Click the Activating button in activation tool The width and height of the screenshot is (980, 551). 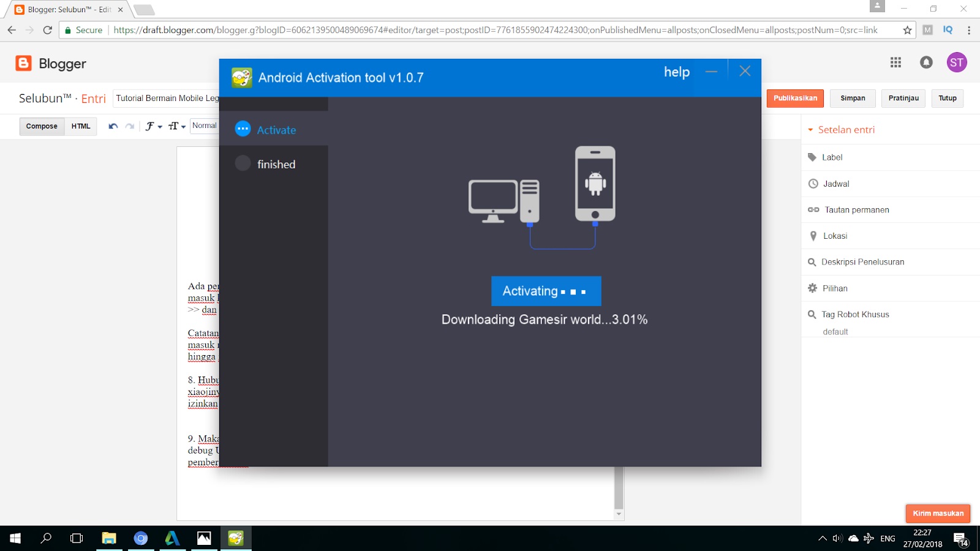click(x=546, y=291)
